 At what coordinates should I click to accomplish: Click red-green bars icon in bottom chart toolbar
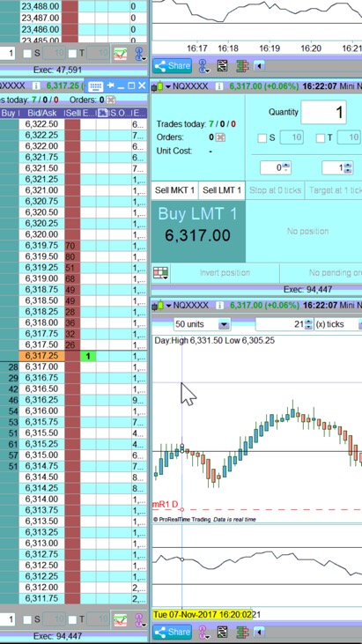(x=242, y=632)
